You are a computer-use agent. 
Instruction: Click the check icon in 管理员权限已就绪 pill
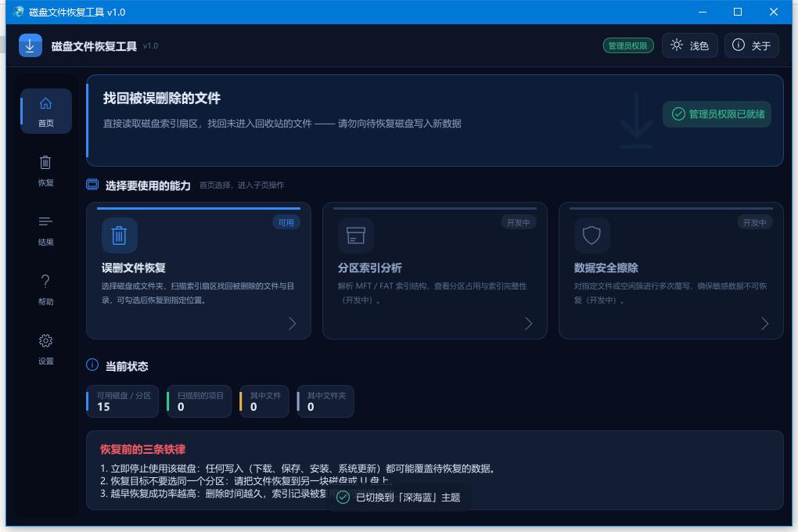[678, 114]
